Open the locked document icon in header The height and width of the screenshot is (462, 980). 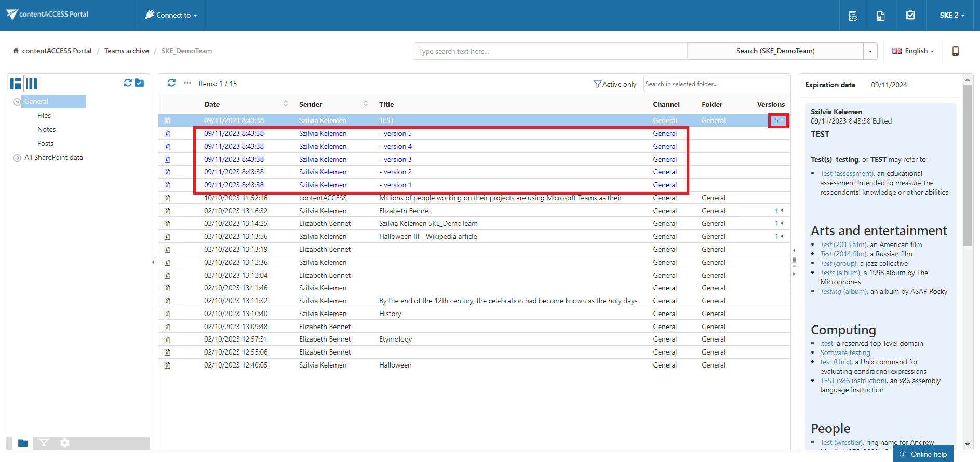[880, 16]
